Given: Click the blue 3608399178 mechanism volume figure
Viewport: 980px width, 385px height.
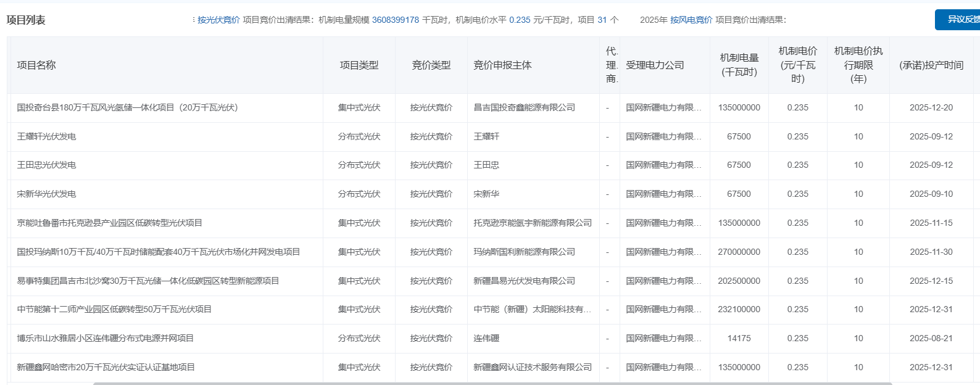Looking at the screenshot, I should click(395, 20).
